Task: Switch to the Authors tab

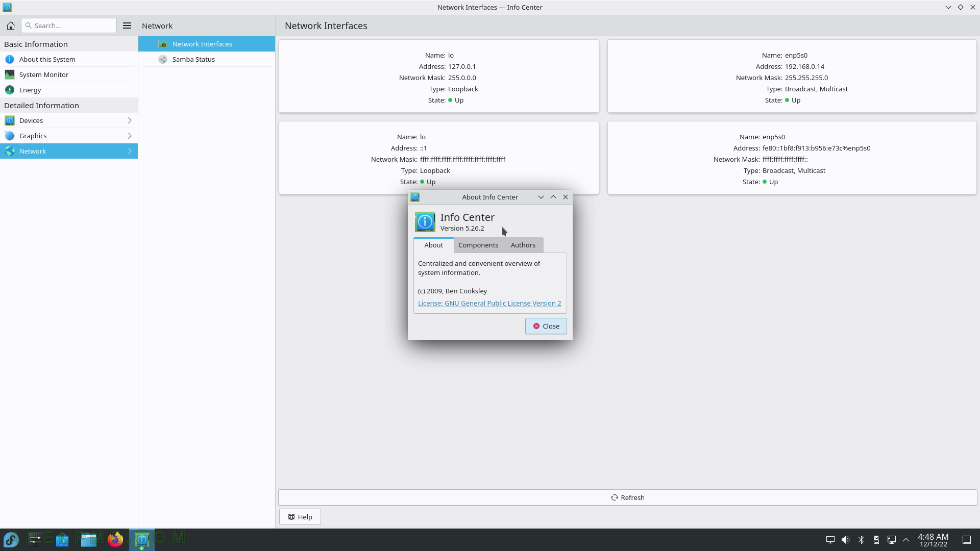Action: pos(523,245)
